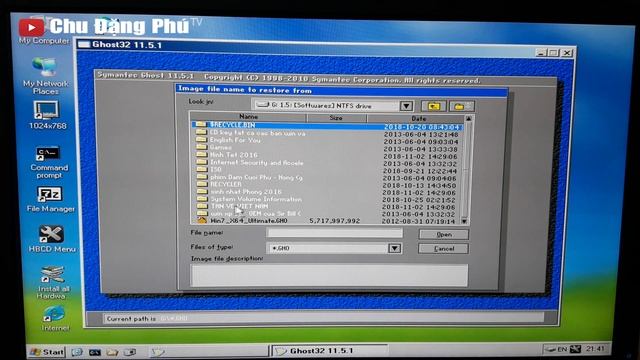Click the G: 1.5 Softwares NTFS drive field
This screenshot has height=360, width=640.
point(327,106)
